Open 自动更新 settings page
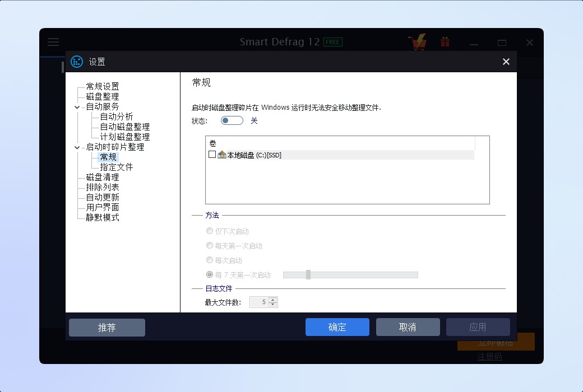583x392 pixels. 103,197
